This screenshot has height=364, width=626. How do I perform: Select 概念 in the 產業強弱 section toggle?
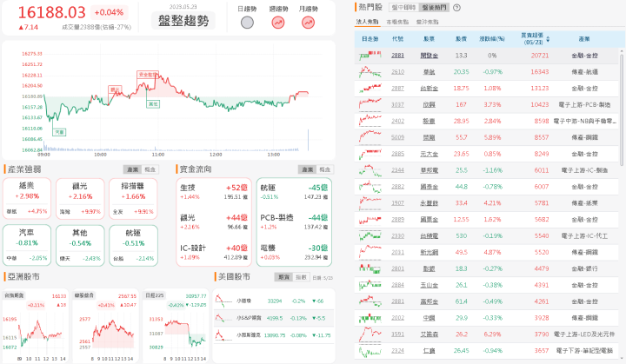point(150,169)
